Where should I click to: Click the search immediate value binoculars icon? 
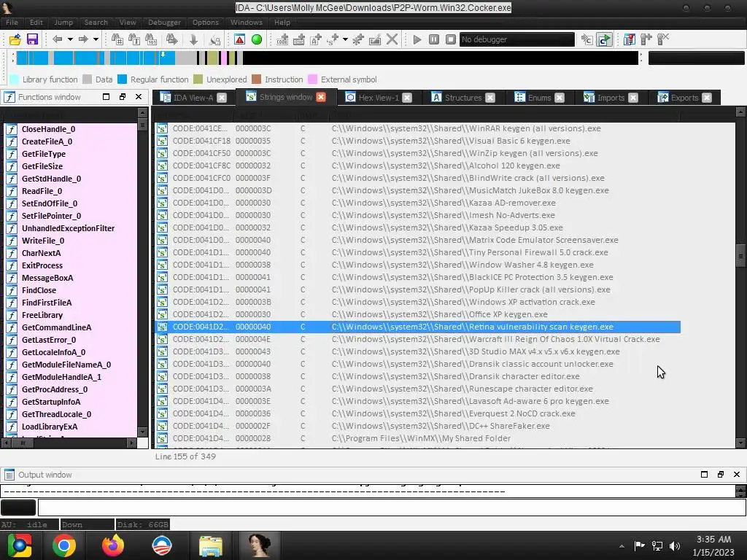tap(117, 39)
